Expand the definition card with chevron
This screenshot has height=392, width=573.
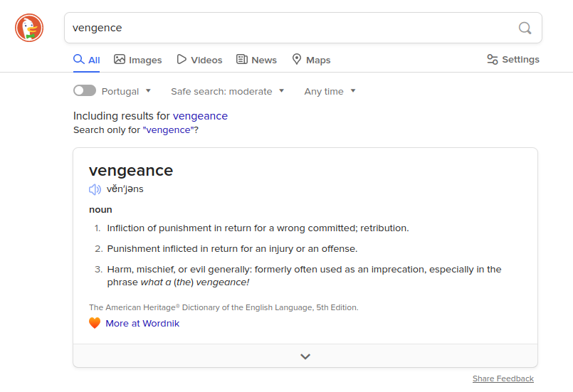(x=305, y=356)
